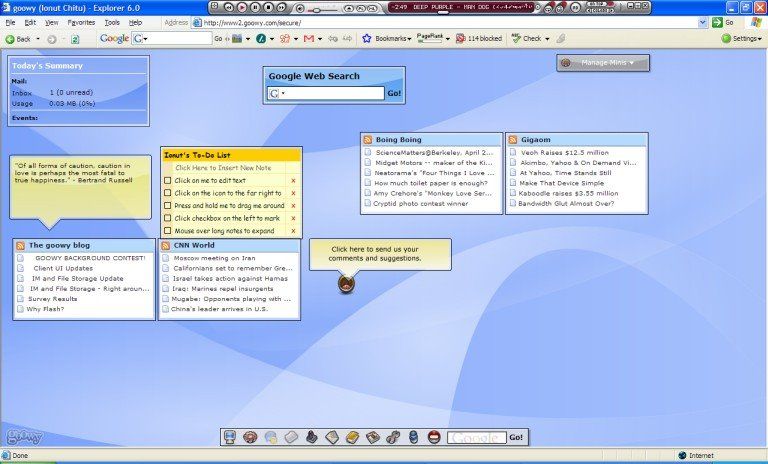Expand the Manage Minis dropdown

pyautogui.click(x=603, y=63)
